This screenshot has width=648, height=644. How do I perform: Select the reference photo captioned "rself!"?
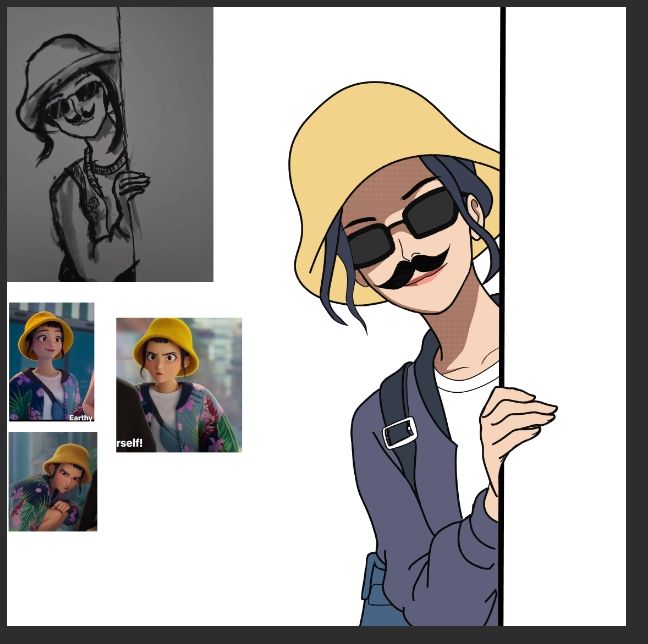click(179, 385)
